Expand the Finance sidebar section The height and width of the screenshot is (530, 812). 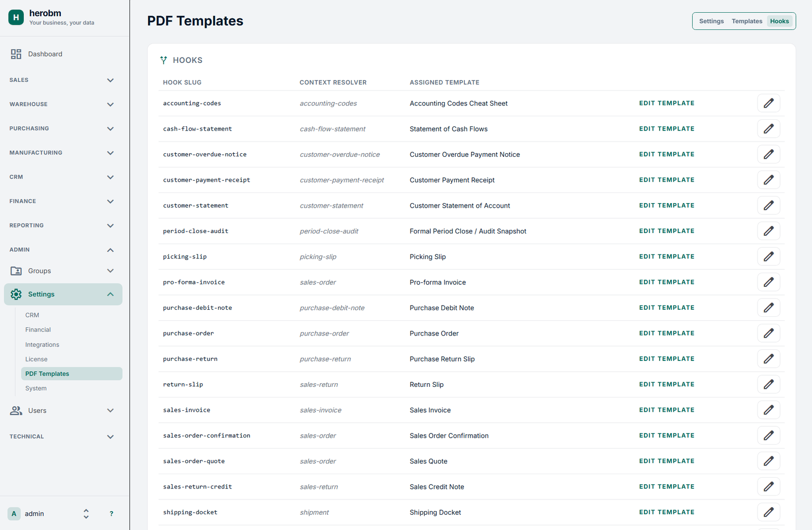(110, 202)
